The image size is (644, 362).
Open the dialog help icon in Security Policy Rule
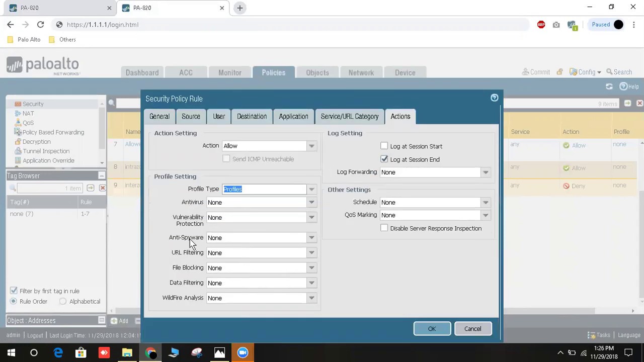(494, 98)
